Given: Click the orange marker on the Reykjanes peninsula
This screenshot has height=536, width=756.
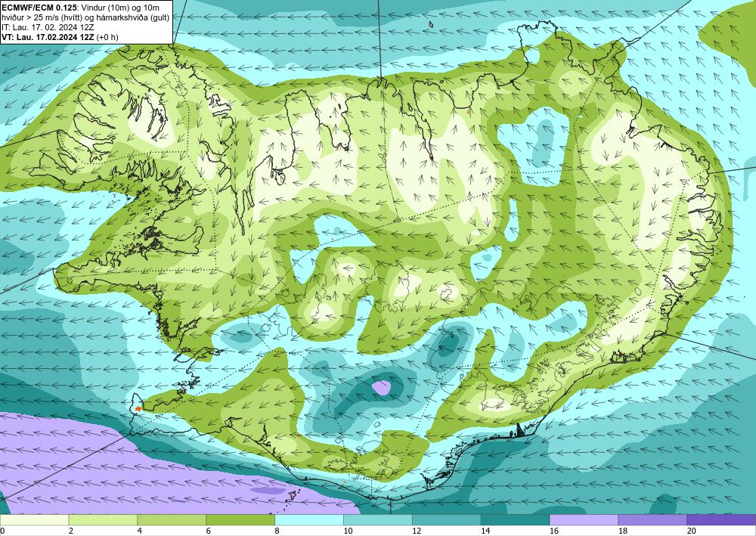Looking at the screenshot, I should click(138, 409).
